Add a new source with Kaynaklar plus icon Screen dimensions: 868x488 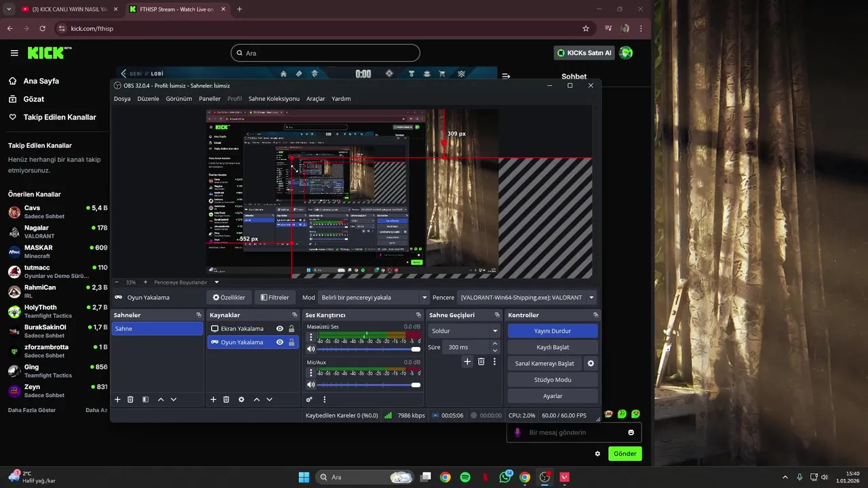[213, 400]
